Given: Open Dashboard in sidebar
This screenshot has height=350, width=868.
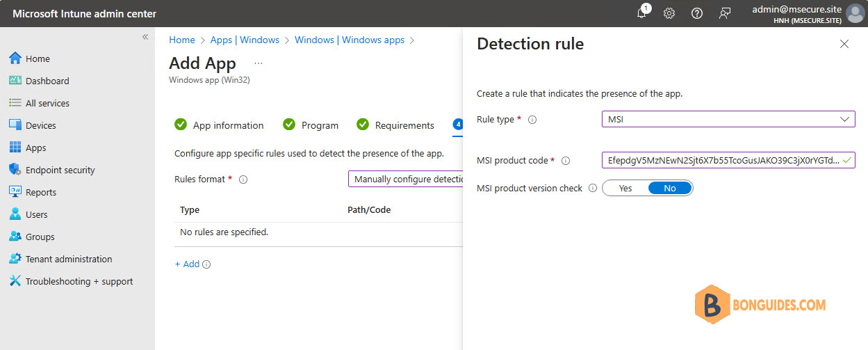Looking at the screenshot, I should pyautogui.click(x=47, y=81).
